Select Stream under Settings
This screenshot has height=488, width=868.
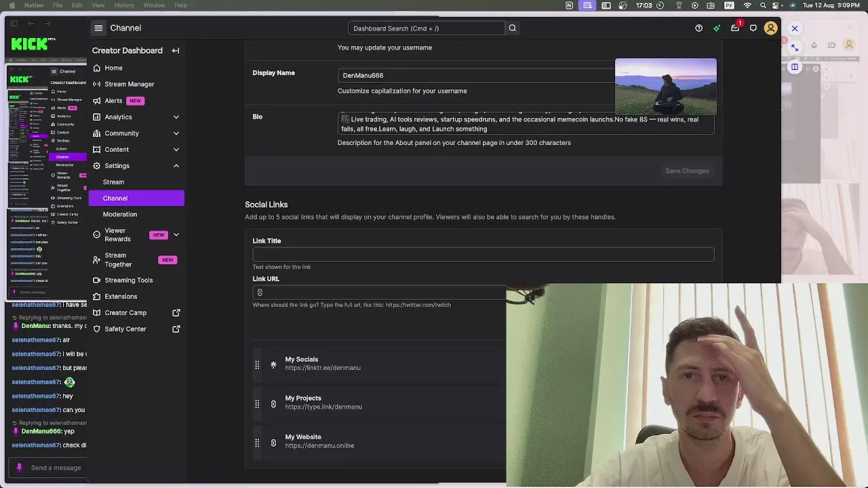113,182
